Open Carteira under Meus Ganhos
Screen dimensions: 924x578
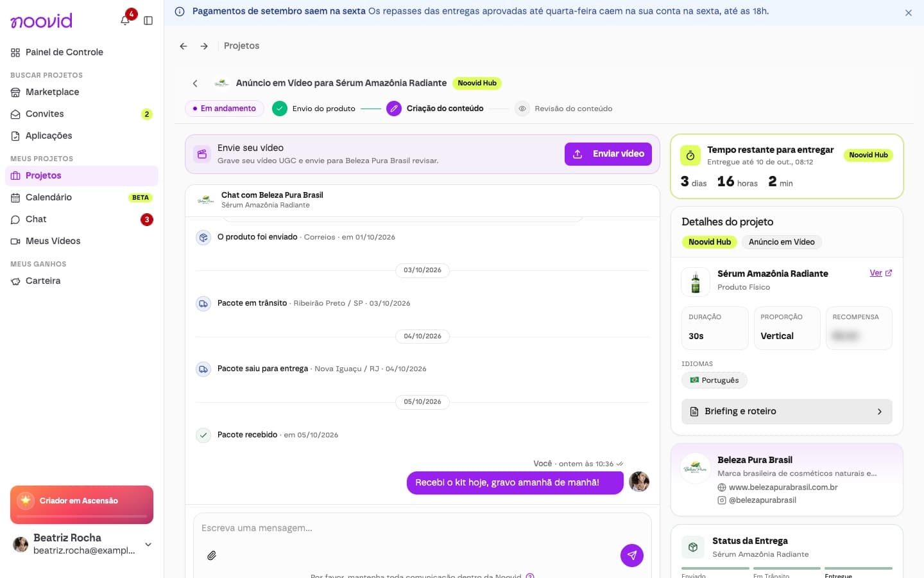tap(81, 281)
